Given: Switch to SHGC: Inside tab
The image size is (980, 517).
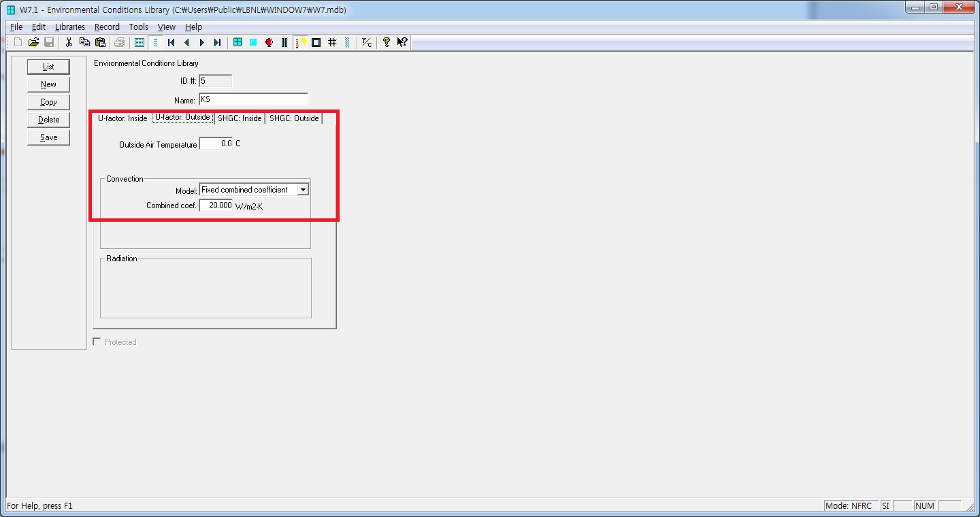Looking at the screenshot, I should click(240, 118).
